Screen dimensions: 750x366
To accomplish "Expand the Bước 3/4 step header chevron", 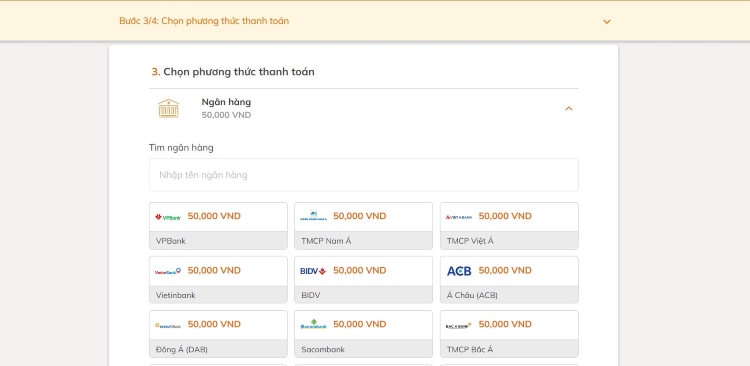I will click(x=607, y=22).
